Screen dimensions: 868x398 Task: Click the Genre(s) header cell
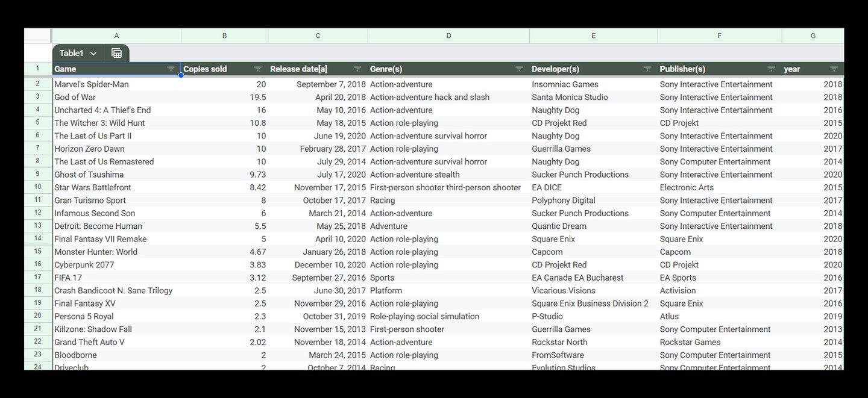(x=448, y=69)
